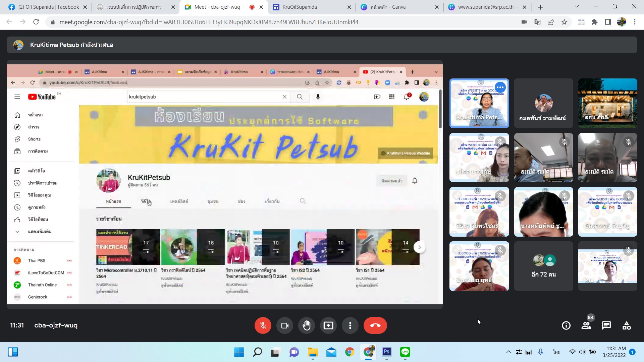Bookmark this page with star icon
This screenshot has width=644, height=362.
point(565,22)
